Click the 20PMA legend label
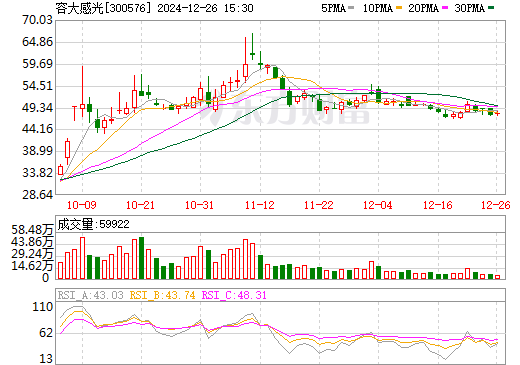520x365 pixels. tap(423, 8)
